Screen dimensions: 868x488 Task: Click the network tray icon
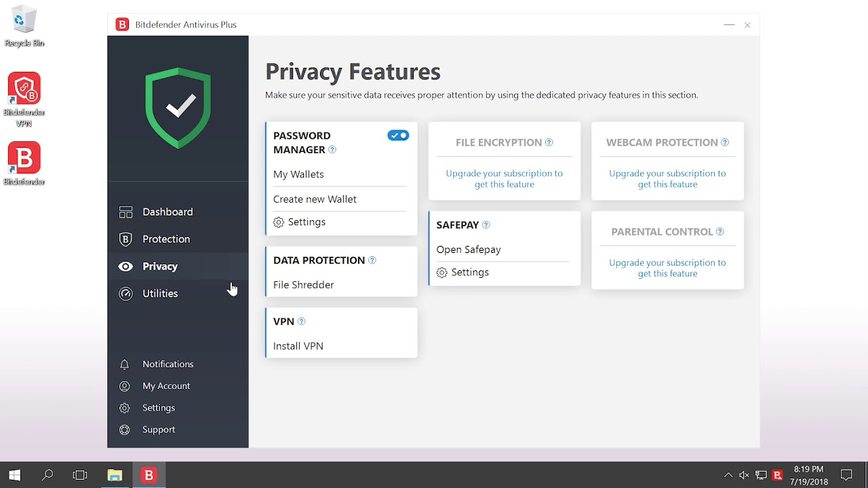click(761, 476)
